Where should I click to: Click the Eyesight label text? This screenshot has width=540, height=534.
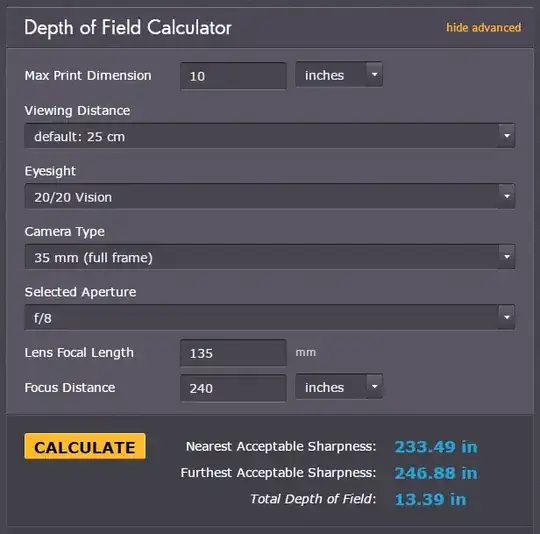tap(50, 171)
